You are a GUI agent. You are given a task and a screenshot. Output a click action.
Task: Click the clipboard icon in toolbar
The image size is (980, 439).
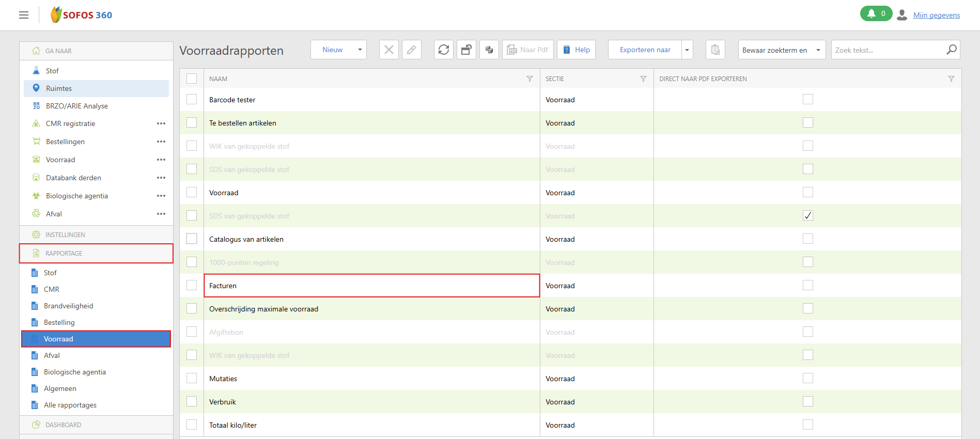pos(715,50)
